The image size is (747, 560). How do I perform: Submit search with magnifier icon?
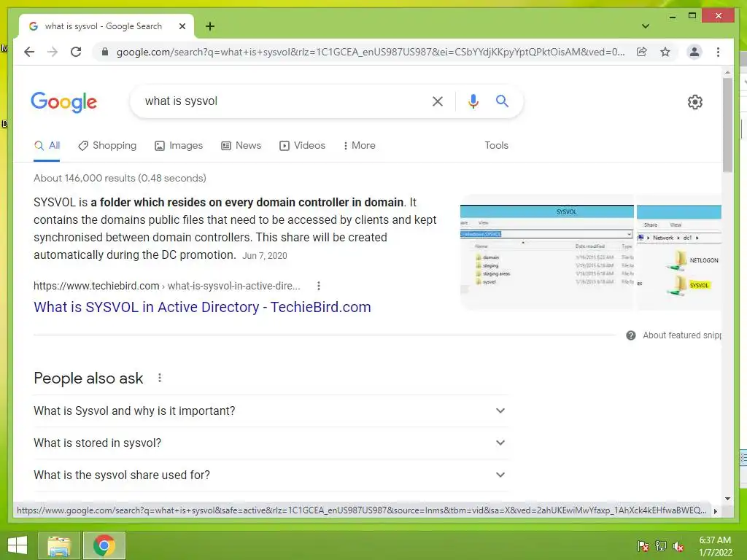pyautogui.click(x=502, y=101)
